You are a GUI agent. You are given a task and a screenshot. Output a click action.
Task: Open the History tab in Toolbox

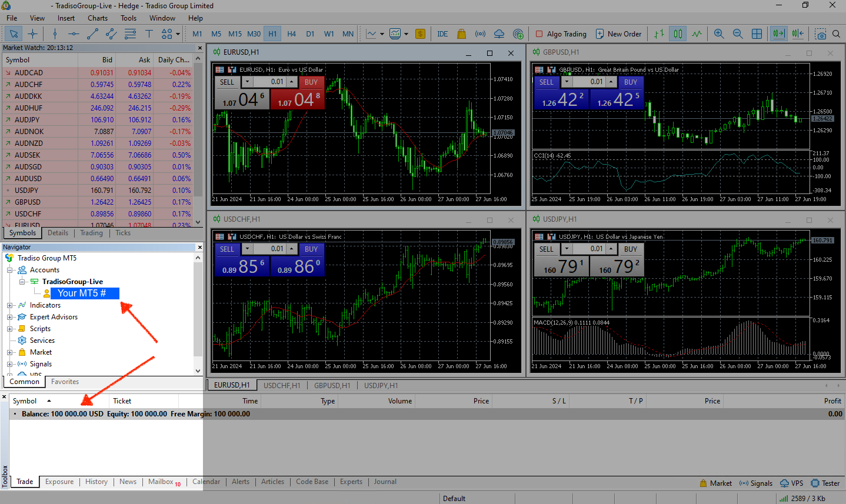pyautogui.click(x=96, y=482)
